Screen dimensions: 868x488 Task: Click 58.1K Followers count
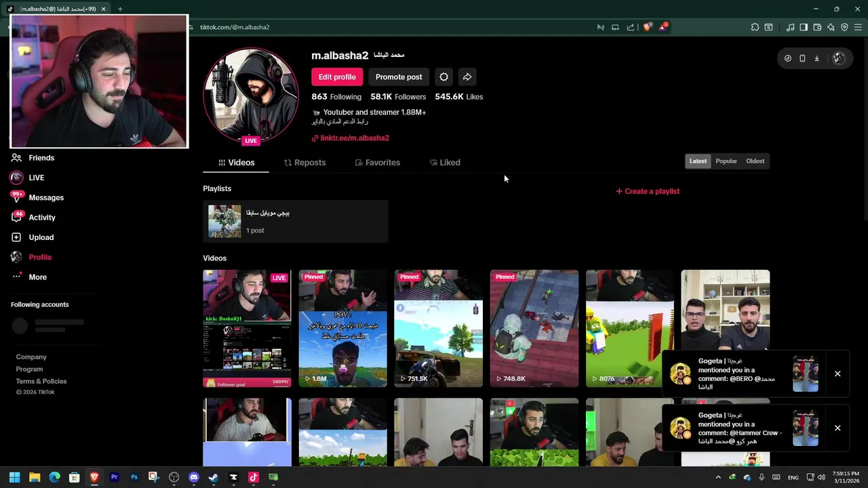coord(398,97)
